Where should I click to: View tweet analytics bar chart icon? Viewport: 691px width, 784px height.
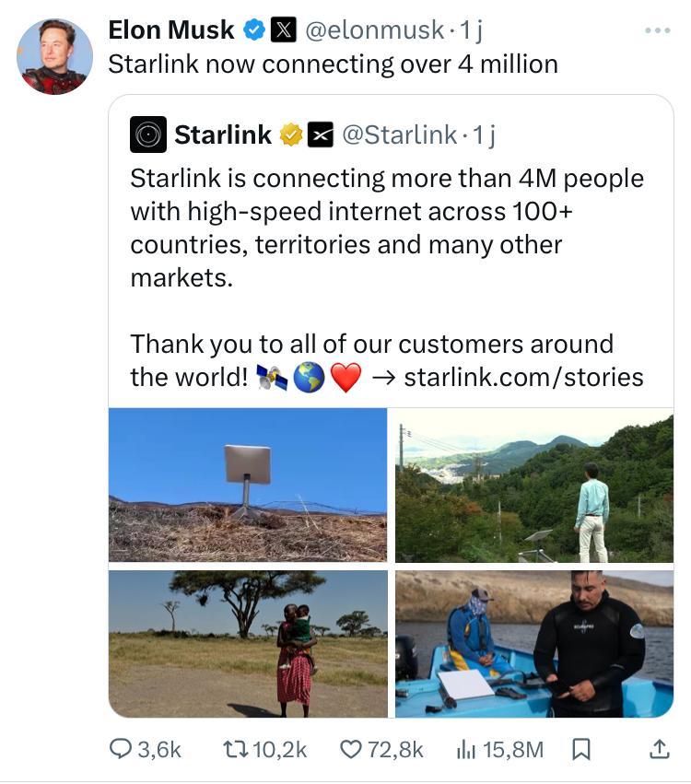466,750
